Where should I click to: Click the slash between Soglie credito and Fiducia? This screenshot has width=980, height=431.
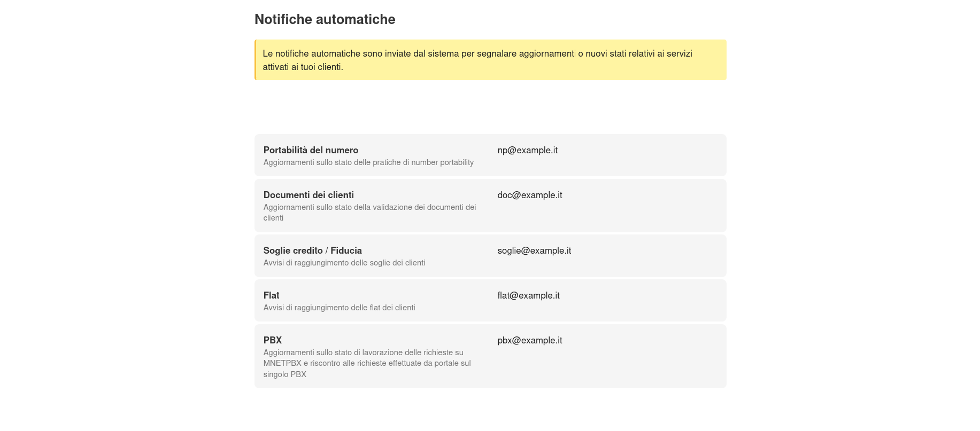tap(327, 250)
